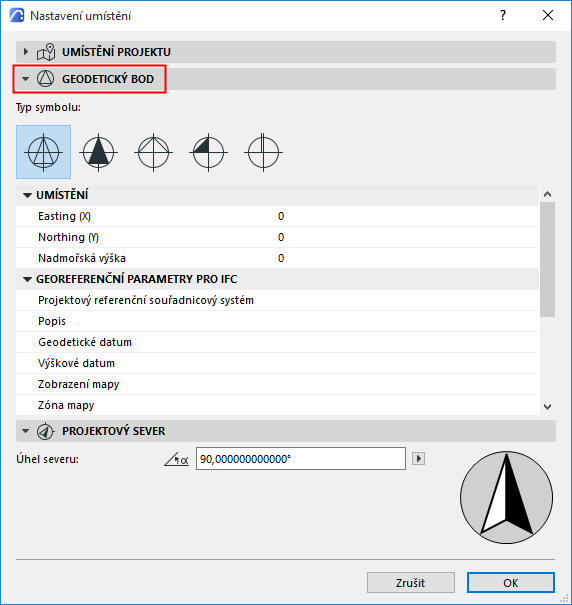Click the Umístění projektu map icon

pos(46,52)
